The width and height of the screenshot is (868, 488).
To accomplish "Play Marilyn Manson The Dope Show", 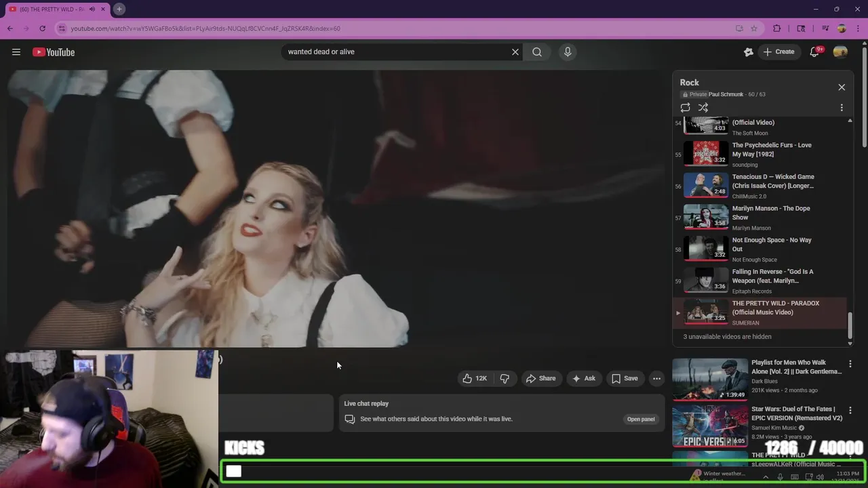I will (759, 218).
